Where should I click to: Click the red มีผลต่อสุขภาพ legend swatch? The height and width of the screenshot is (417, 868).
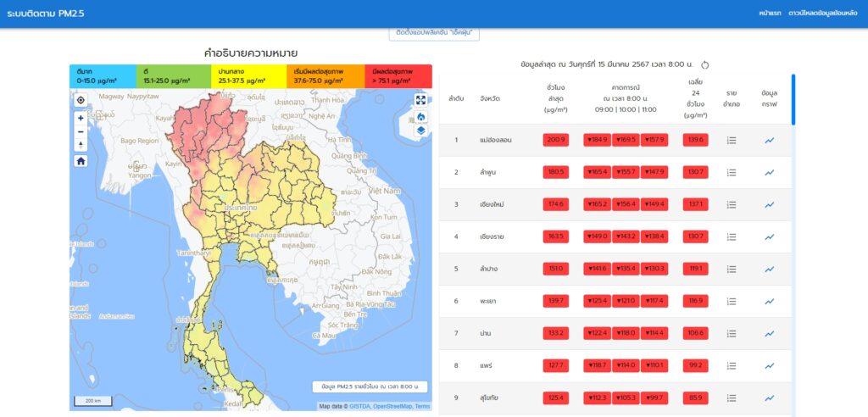(x=398, y=76)
